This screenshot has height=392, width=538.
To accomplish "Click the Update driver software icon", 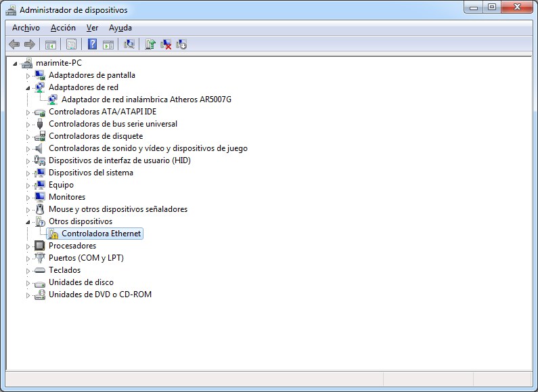I will [150, 44].
